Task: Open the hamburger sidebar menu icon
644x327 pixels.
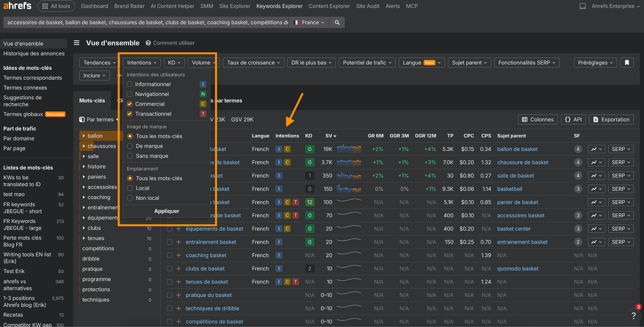Action: click(76, 43)
